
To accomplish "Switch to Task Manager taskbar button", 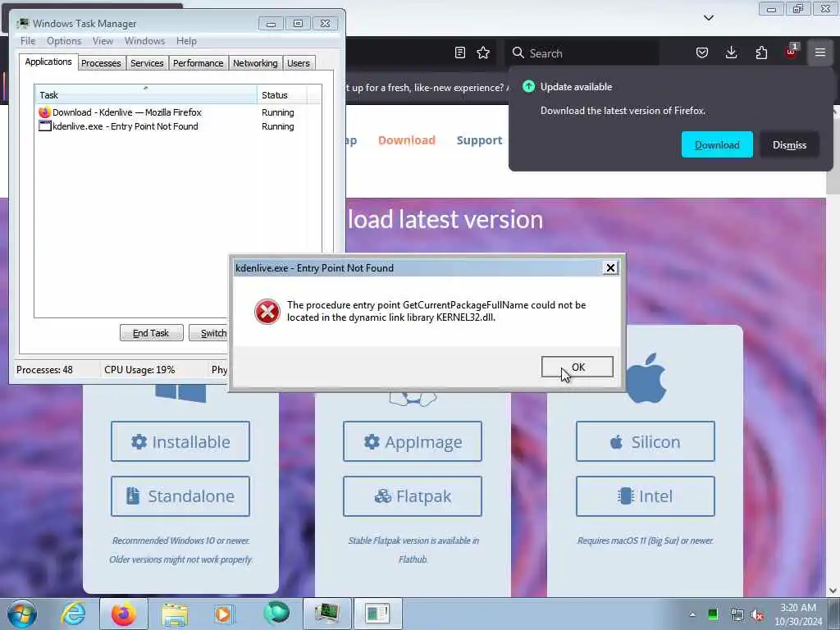I will 327,614.
